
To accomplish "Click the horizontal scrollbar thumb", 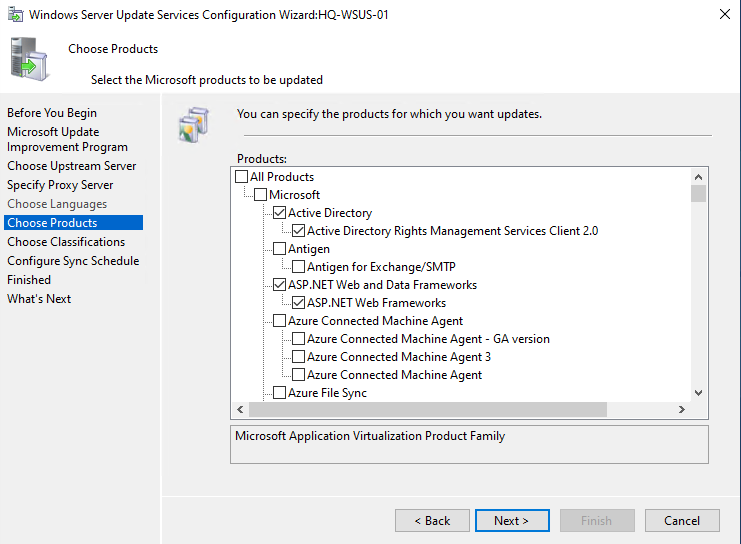I will (x=427, y=410).
